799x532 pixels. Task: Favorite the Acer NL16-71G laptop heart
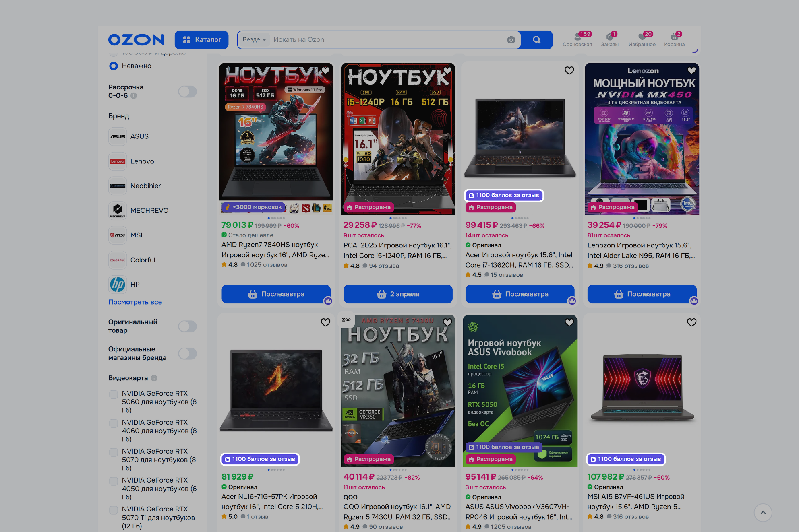[325, 322]
